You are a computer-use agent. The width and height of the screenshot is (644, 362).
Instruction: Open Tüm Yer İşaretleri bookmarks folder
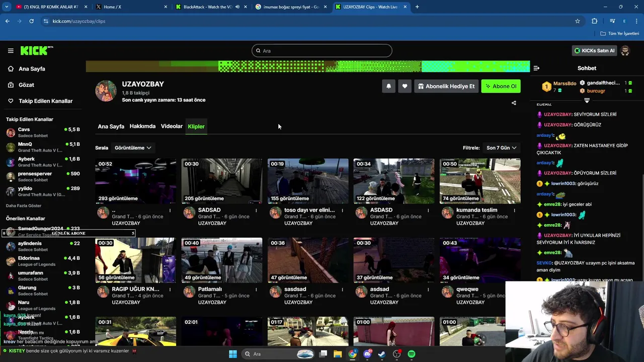pos(620,33)
